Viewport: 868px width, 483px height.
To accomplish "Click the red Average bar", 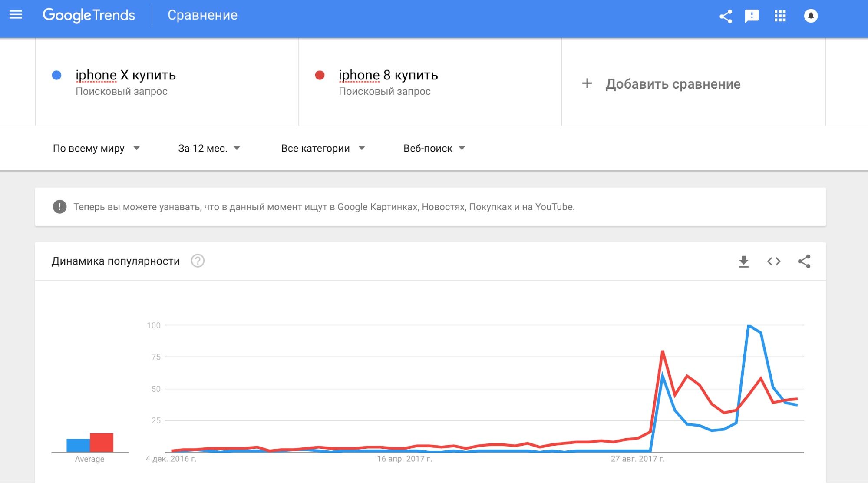I will point(102,443).
